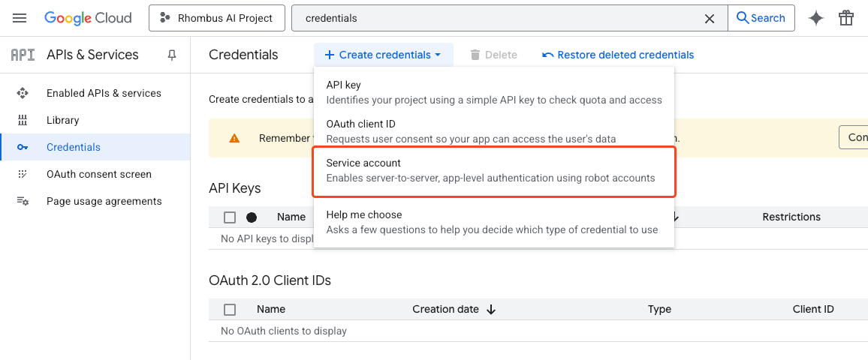Click the Page usage agreements icon
The height and width of the screenshot is (360, 868).
(x=22, y=201)
